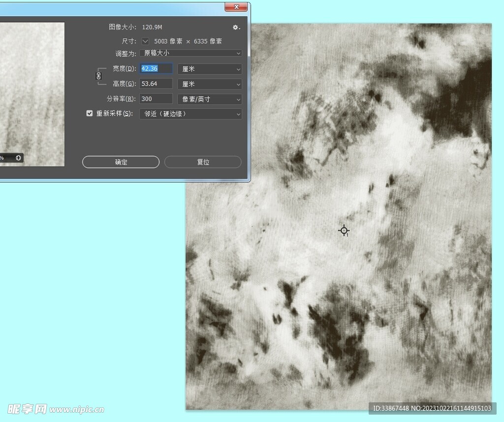Open the 调整为 原稿大小 preset dropdown

pyautogui.click(x=190, y=53)
